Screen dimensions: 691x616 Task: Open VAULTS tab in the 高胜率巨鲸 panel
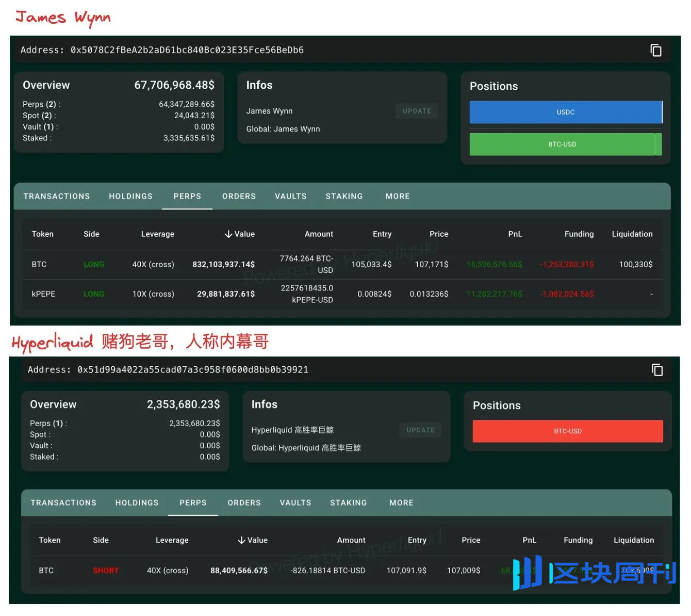(295, 503)
